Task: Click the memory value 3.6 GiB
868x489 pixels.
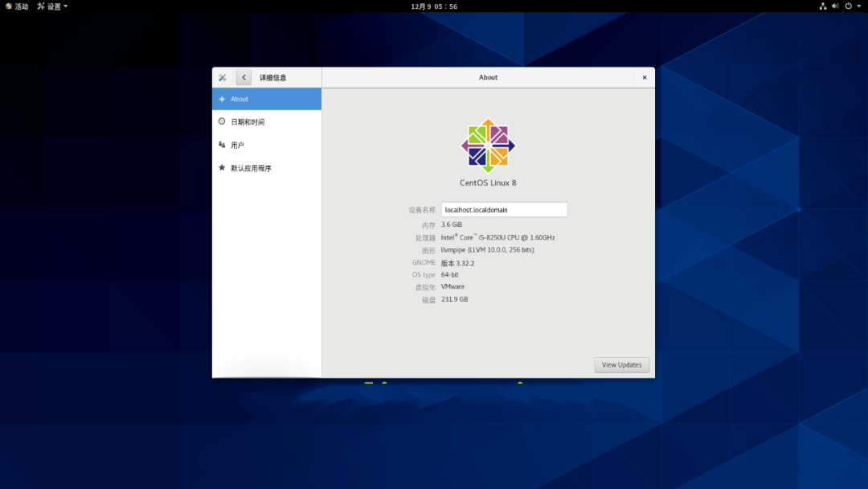Action: click(x=452, y=224)
